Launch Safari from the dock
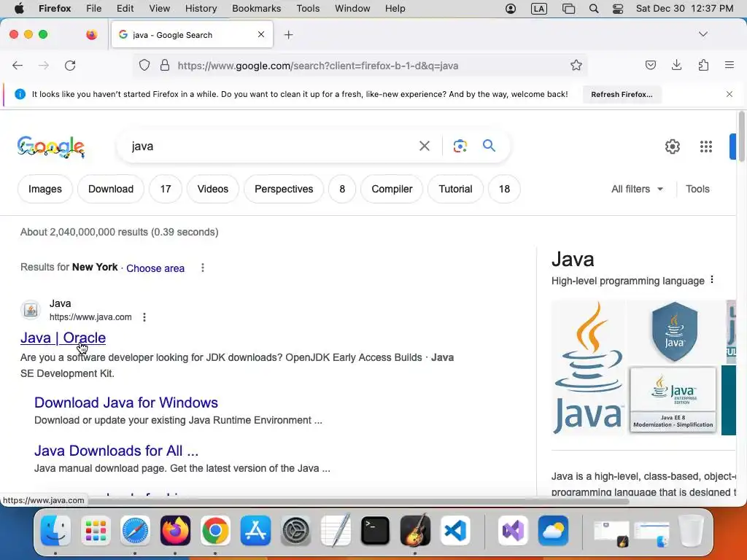This screenshot has height=560, width=747. click(x=135, y=531)
